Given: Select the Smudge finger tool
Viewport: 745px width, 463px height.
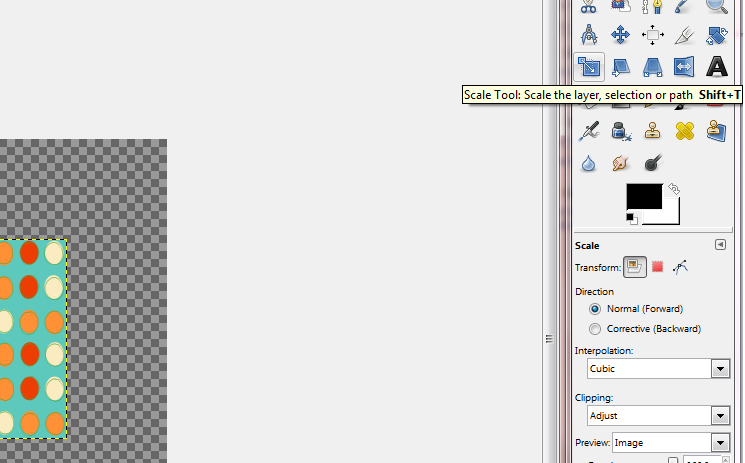Looking at the screenshot, I should coord(621,163).
